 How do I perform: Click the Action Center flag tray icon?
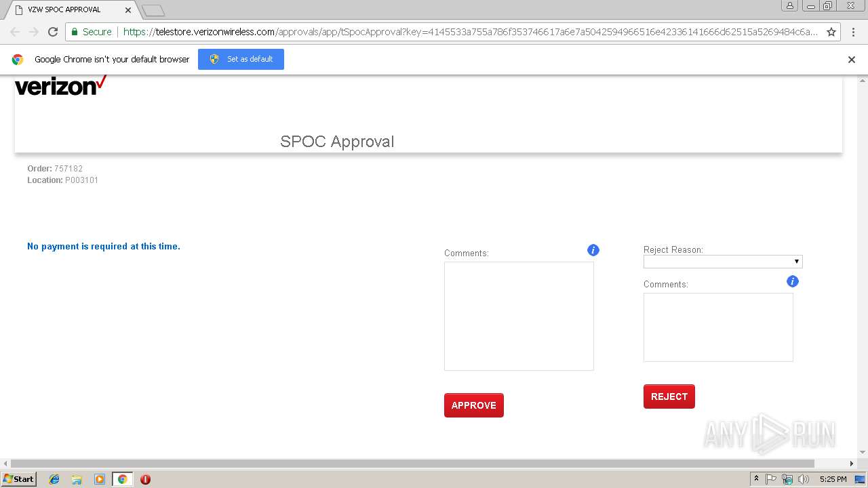coord(771,479)
